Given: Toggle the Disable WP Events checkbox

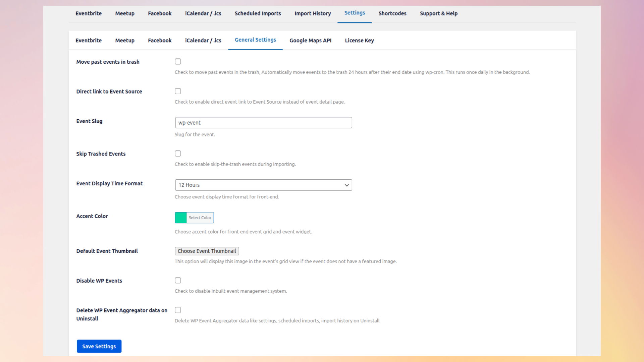Looking at the screenshot, I should (x=178, y=280).
